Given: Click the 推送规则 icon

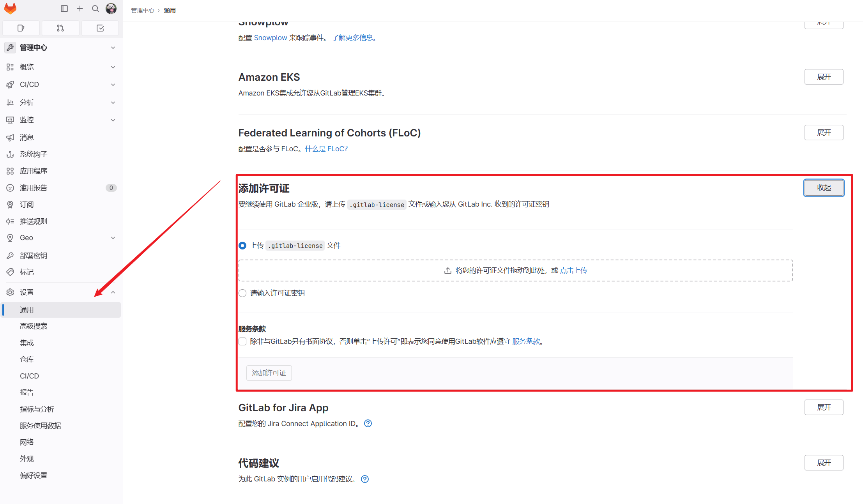Looking at the screenshot, I should point(10,221).
